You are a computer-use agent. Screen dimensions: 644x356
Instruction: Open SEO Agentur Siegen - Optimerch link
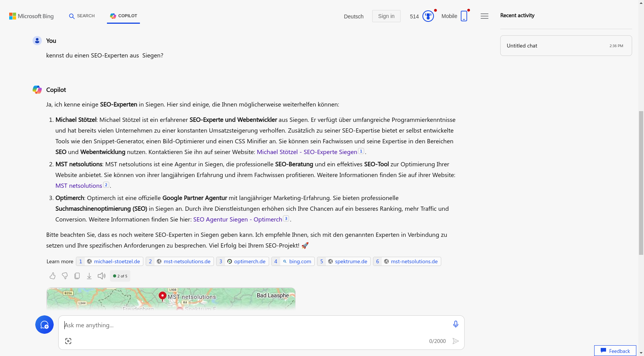tap(237, 220)
